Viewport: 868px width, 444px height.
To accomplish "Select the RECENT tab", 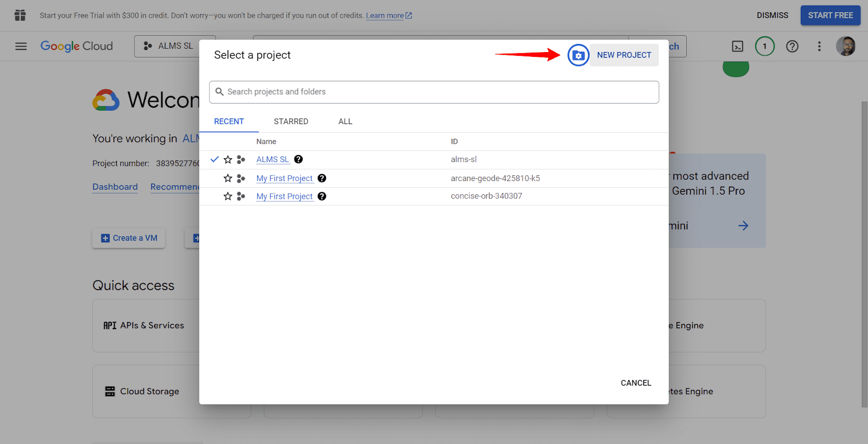I will coord(229,121).
